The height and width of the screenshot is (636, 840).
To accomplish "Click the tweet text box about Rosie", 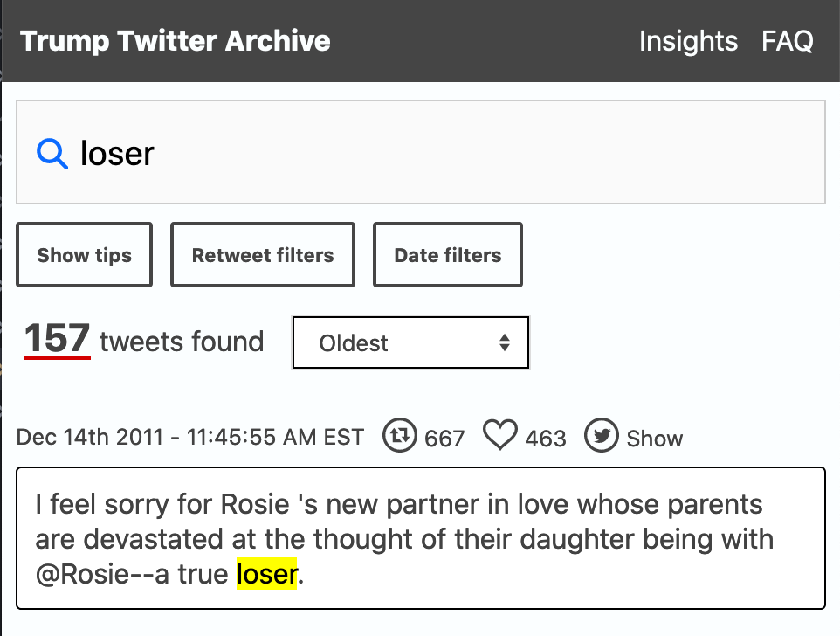I will click(421, 538).
